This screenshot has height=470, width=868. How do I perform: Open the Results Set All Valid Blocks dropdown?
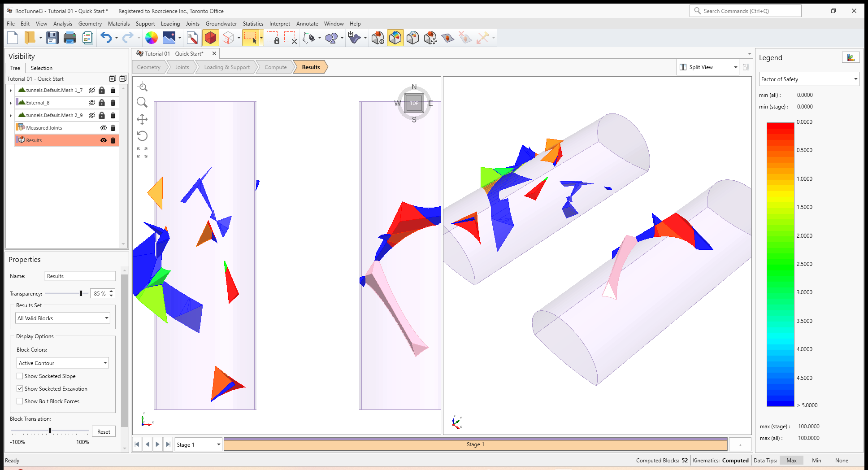pyautogui.click(x=63, y=318)
